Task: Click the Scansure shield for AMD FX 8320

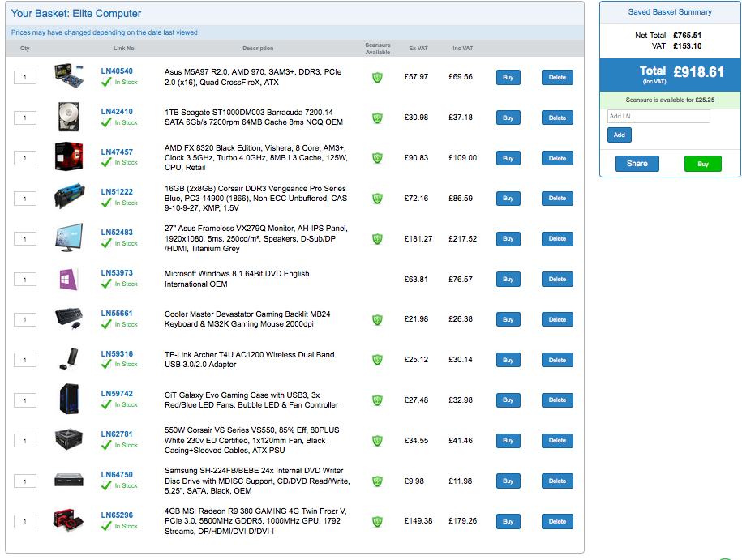Action: coord(377,158)
